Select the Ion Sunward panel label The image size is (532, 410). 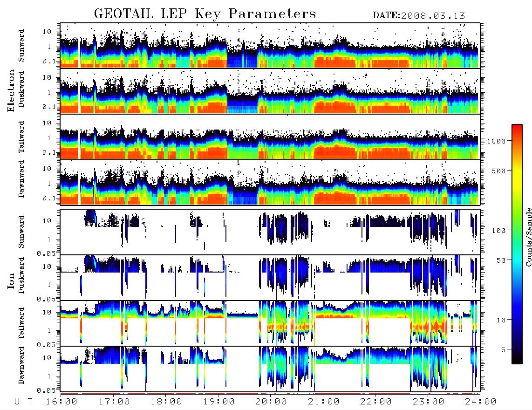[x=21, y=232]
